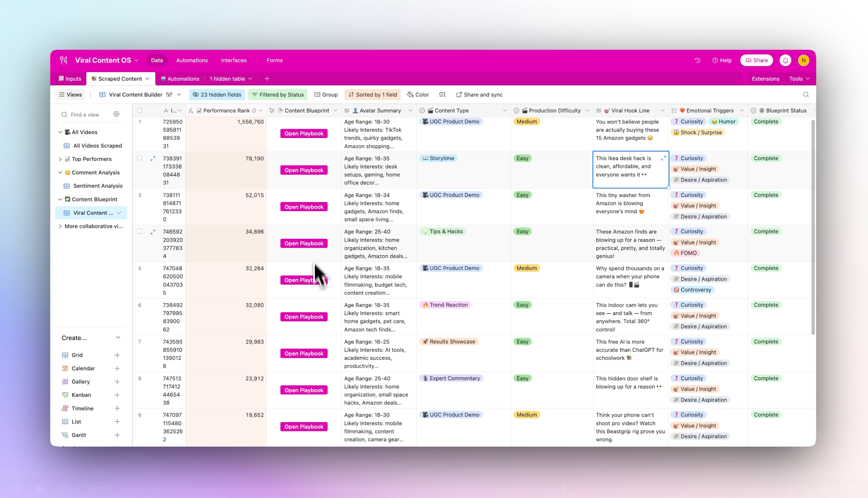Open view settings gear icon
Image resolution: width=868 pixels, height=498 pixels.
click(x=116, y=114)
